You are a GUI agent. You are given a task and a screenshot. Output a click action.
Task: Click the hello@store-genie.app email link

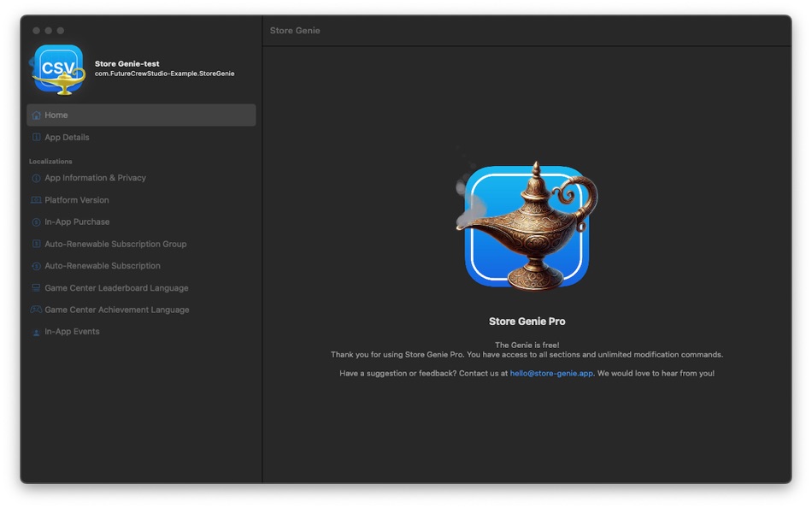tap(550, 373)
